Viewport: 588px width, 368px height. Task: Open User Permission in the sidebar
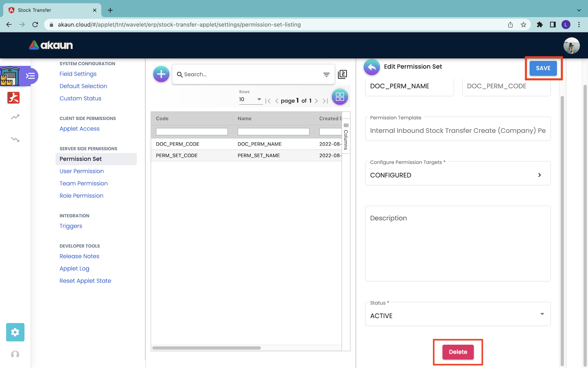coord(82,171)
